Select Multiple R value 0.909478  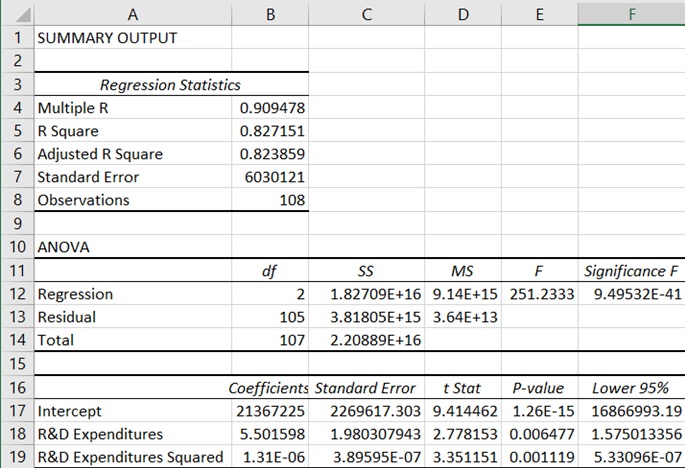[272, 108]
